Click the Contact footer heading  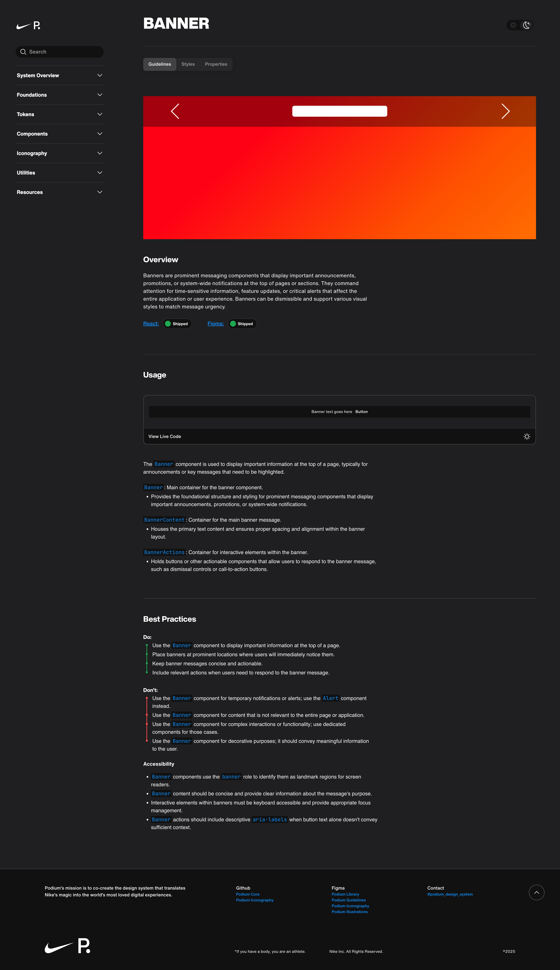pos(435,888)
